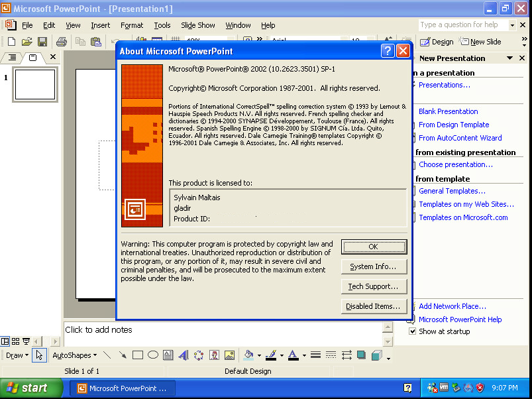Image resolution: width=532 pixels, height=399 pixels.
Task: Insert WordArt from drawing toolbar
Action: point(184,355)
